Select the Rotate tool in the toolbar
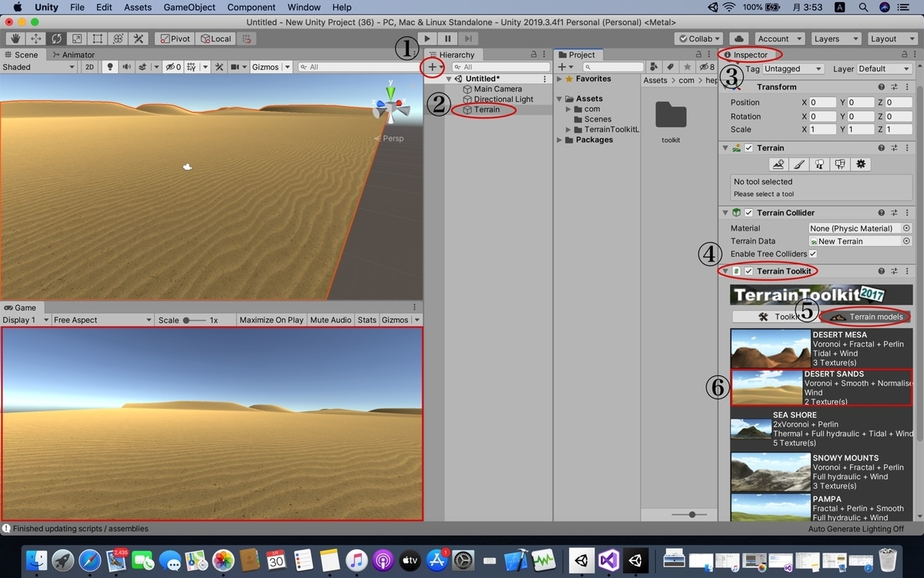This screenshot has width=924, height=578. tap(56, 39)
